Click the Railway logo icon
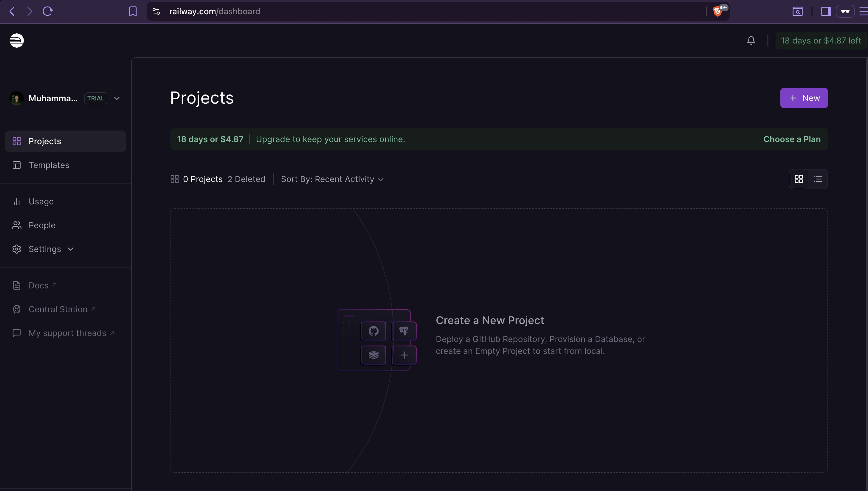868x491 pixels. tap(16, 41)
